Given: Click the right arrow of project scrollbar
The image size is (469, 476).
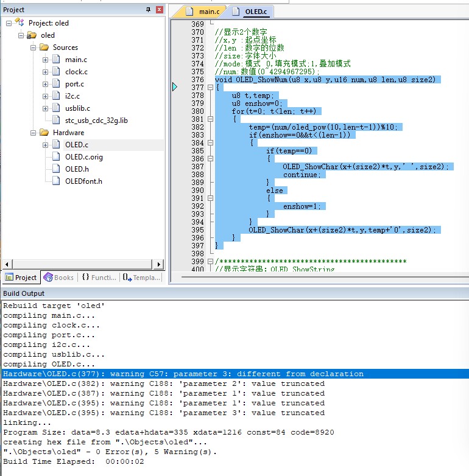Looking at the screenshot, I should tap(159, 264).
